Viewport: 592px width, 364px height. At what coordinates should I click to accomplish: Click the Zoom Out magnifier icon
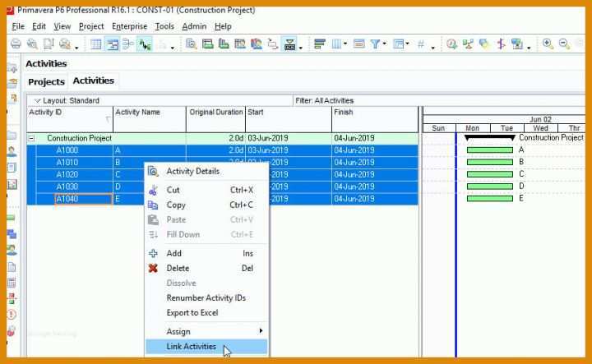tap(564, 44)
